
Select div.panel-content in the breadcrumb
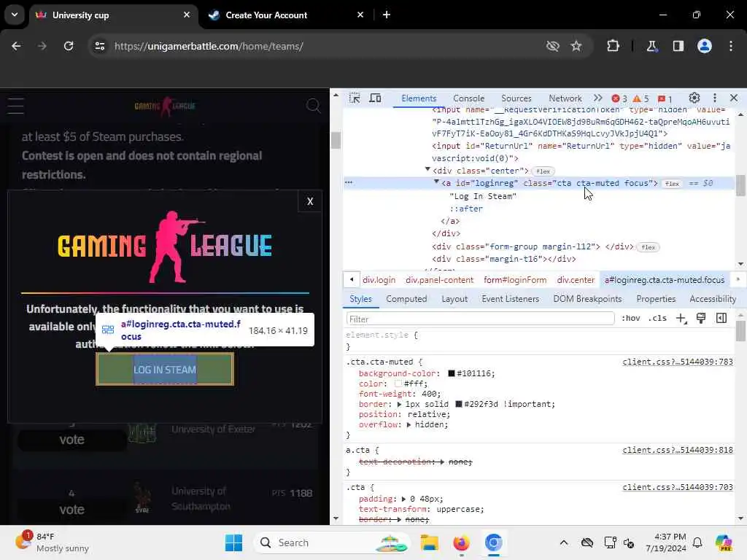click(439, 280)
